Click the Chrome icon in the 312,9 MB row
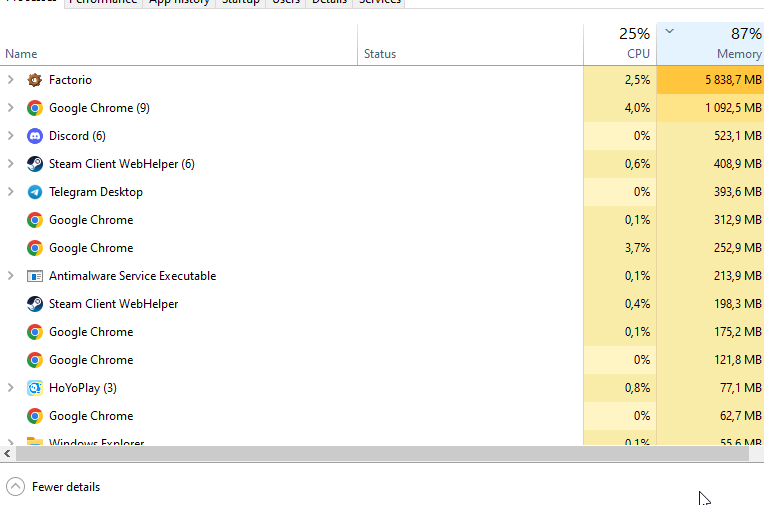764x505 pixels. click(x=35, y=220)
